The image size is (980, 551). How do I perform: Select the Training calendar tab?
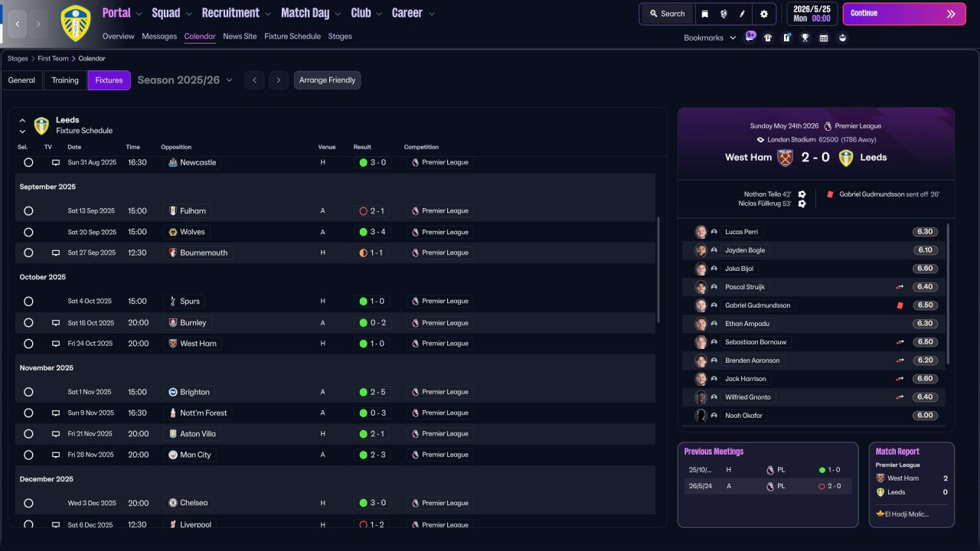click(65, 80)
